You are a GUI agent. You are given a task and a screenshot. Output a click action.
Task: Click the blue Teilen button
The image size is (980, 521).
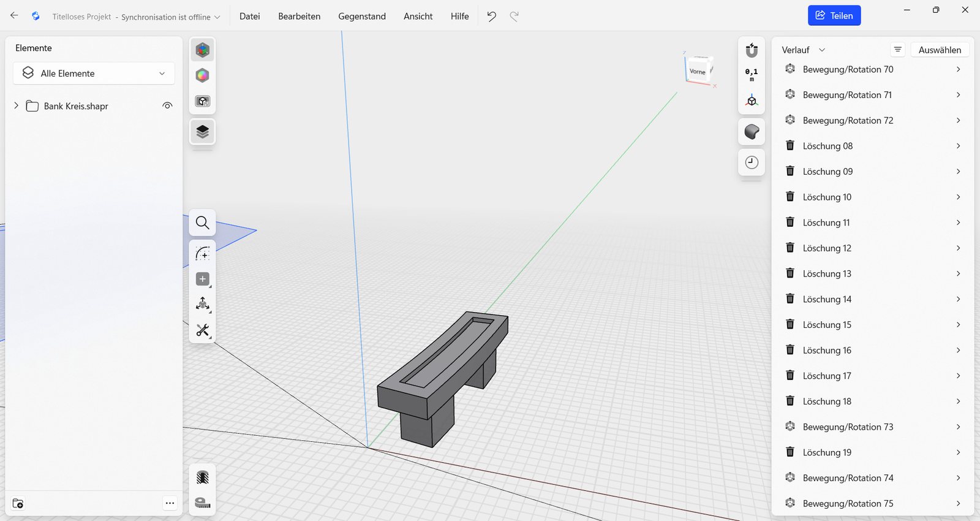[834, 16]
